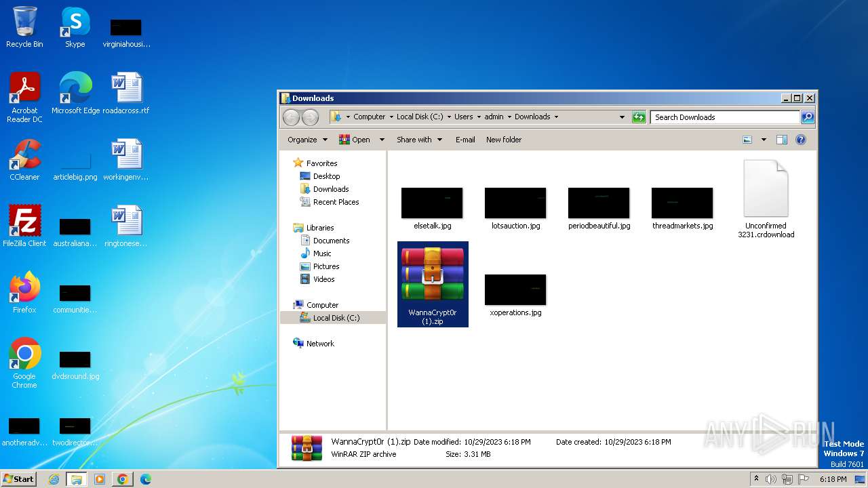Select threadmarkets.jpg in Downloads
868x488 pixels.
coord(682,209)
